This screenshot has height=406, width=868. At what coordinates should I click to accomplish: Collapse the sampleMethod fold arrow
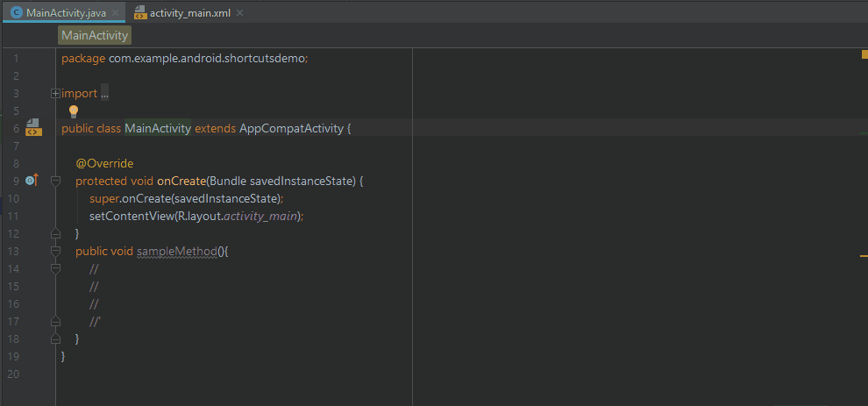tap(56, 251)
